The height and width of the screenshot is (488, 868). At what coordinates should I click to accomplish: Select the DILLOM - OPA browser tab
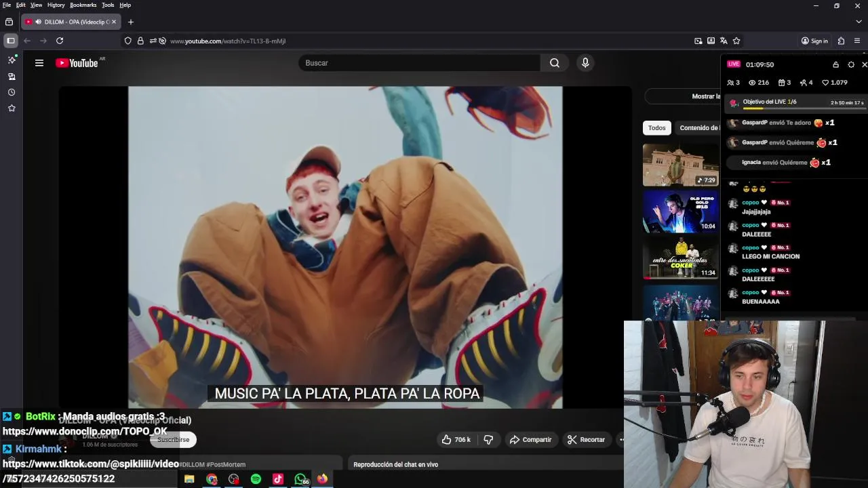[71, 22]
